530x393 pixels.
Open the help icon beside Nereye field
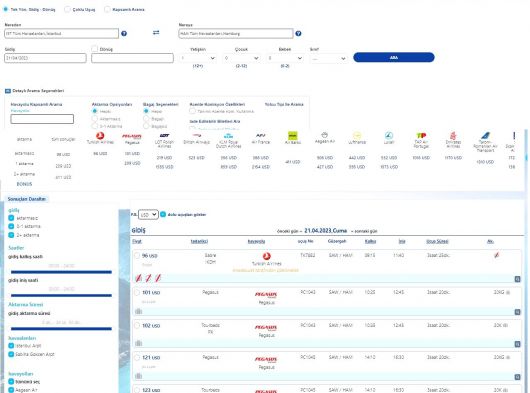298,33
